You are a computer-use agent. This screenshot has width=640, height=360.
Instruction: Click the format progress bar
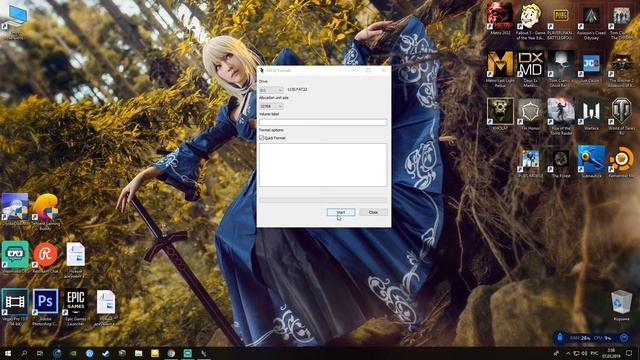click(323, 200)
